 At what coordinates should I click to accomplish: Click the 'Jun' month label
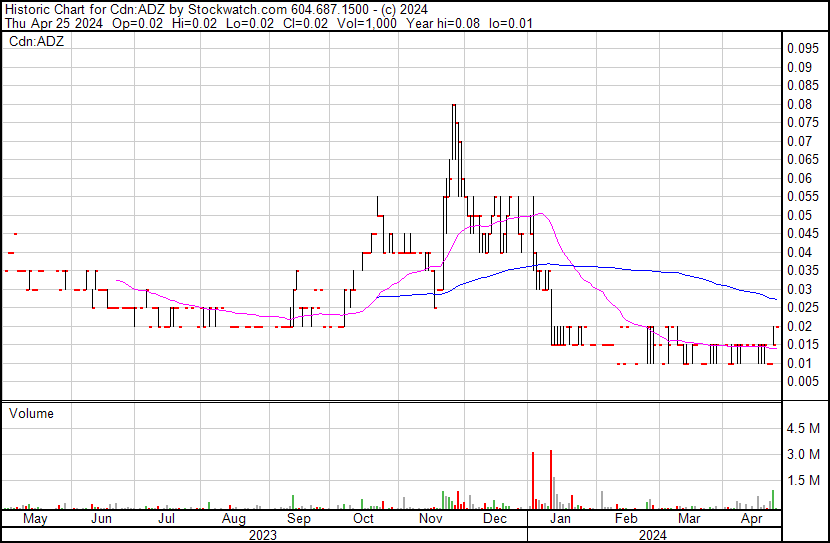tap(101, 519)
